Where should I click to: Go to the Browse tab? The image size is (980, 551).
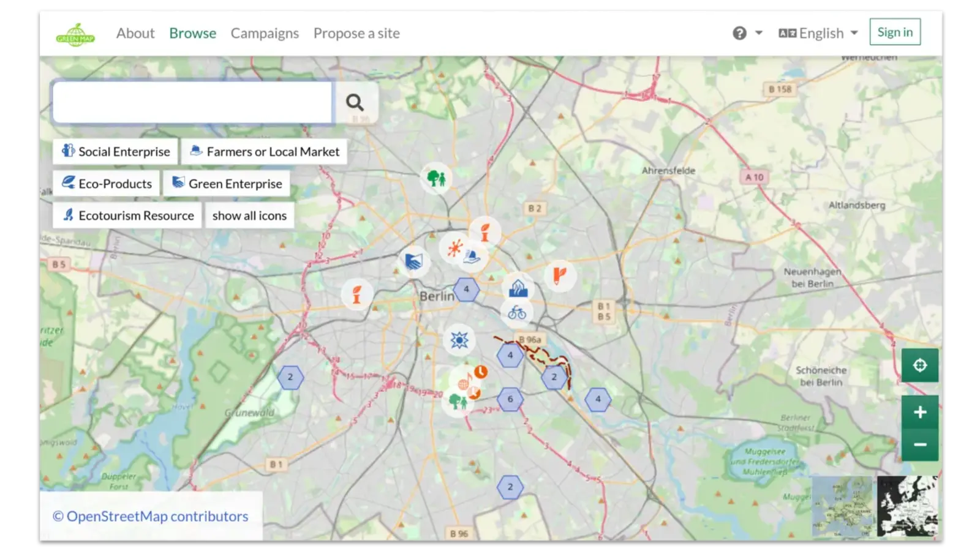coord(192,33)
